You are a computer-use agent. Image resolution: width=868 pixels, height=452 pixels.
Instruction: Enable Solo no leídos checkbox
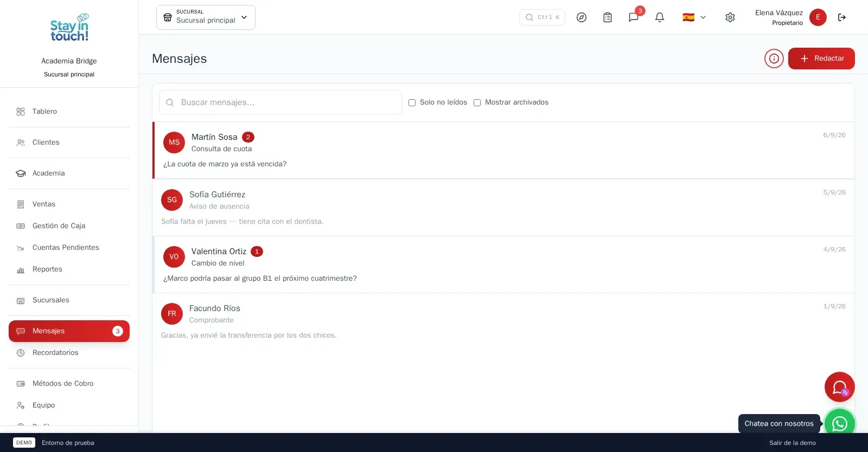[412, 102]
